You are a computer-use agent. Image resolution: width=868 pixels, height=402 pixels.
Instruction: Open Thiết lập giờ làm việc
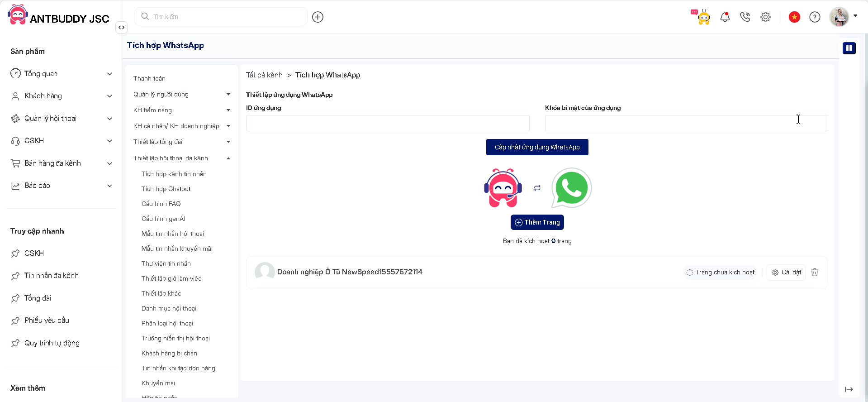[171, 278]
